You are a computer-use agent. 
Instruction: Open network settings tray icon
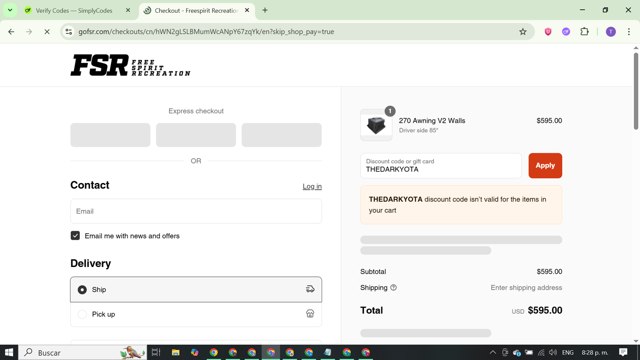[x=541, y=352]
